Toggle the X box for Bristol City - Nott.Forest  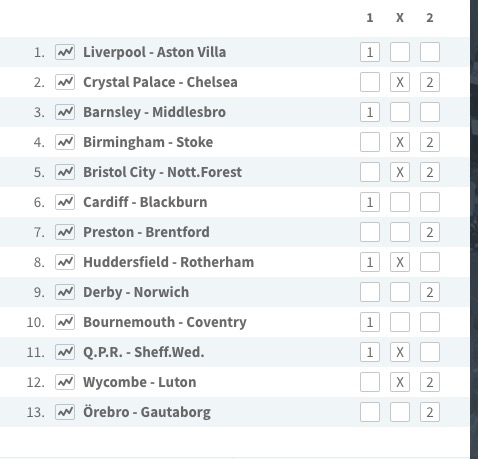click(400, 172)
